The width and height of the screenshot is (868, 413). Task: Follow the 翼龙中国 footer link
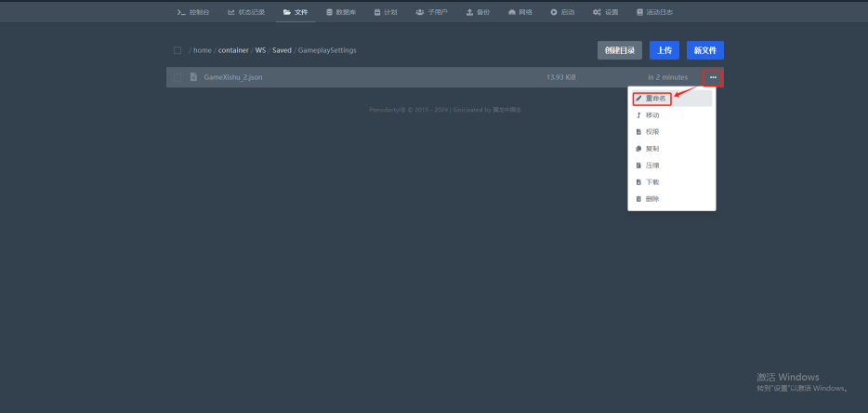(506, 110)
